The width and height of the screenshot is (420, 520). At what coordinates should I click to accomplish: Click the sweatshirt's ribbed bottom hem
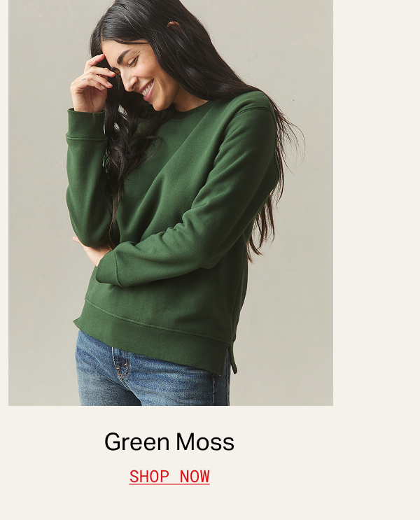(x=156, y=335)
